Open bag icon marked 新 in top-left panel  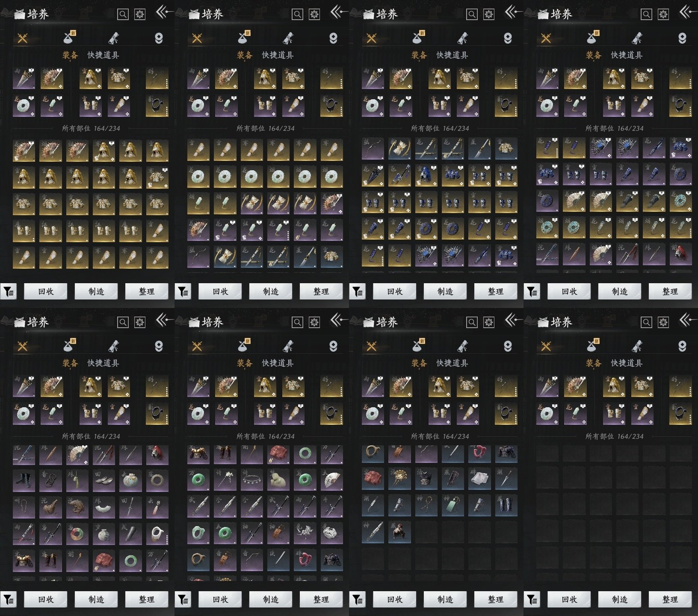pos(69,38)
